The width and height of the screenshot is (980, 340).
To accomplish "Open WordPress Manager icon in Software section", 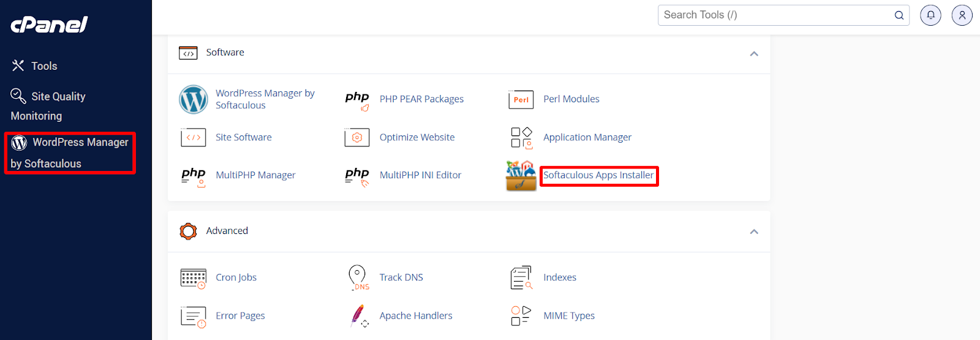I will tap(194, 99).
